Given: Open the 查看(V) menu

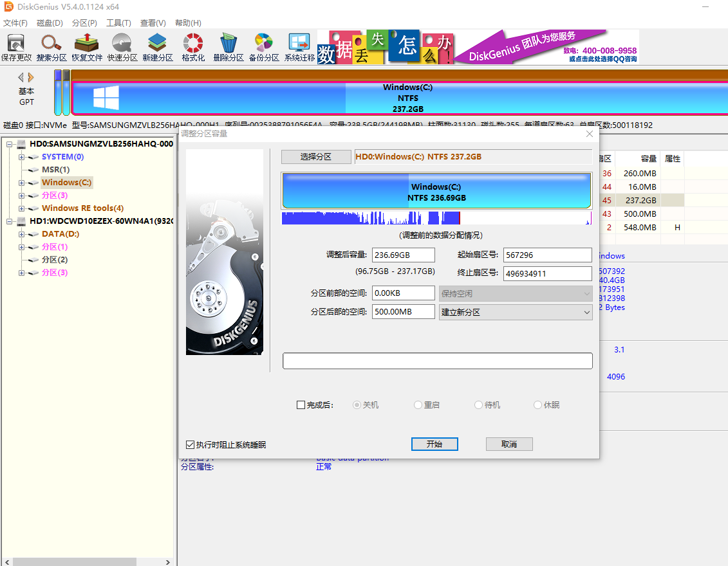Looking at the screenshot, I should (x=153, y=23).
